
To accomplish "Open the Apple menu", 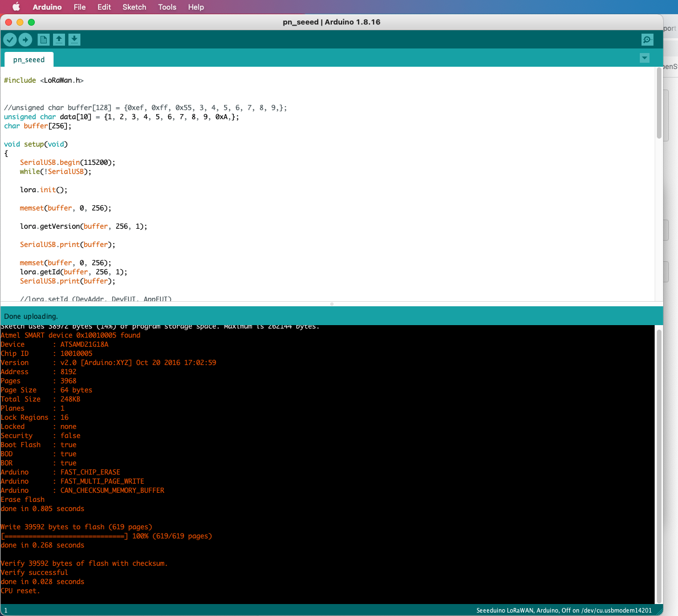I will pyautogui.click(x=16, y=7).
